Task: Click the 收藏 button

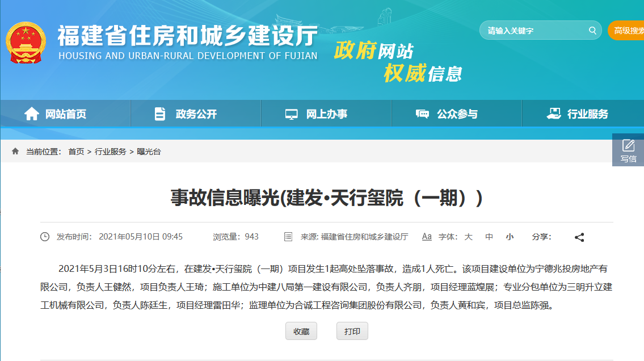Action: [301, 331]
